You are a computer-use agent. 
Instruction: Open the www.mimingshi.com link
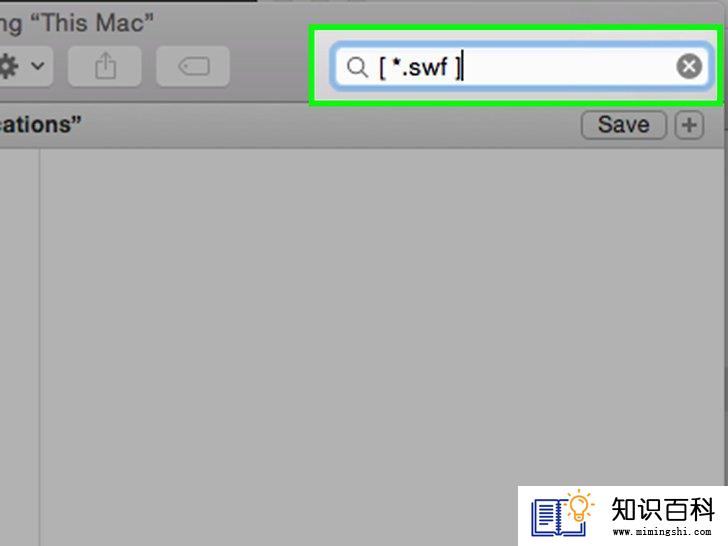[x=662, y=532]
